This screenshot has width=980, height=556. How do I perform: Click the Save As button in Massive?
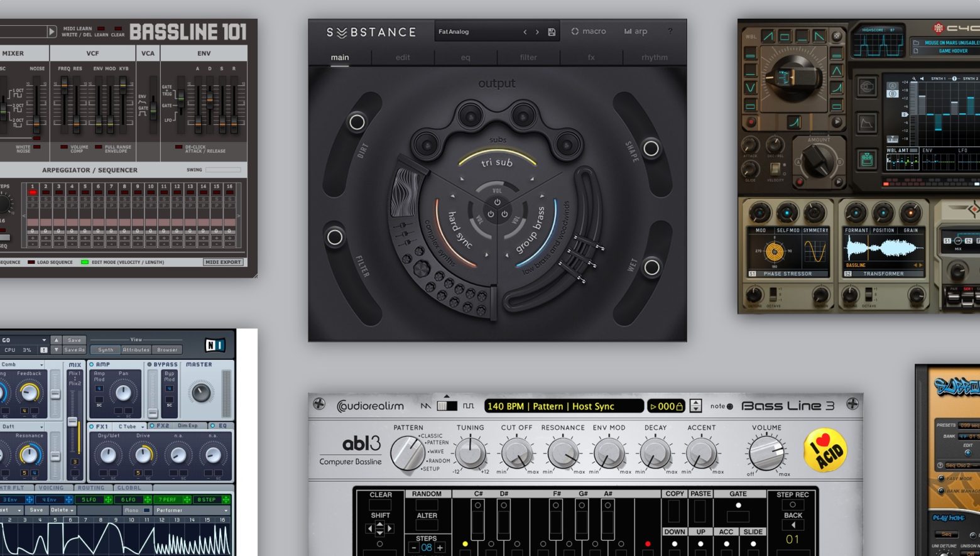[75, 350]
